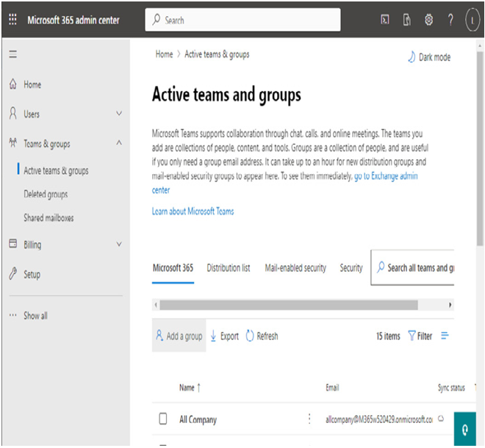The width and height of the screenshot is (485, 448).
Task: Click the Refresh circular arrow icon
Action: pyautogui.click(x=250, y=336)
